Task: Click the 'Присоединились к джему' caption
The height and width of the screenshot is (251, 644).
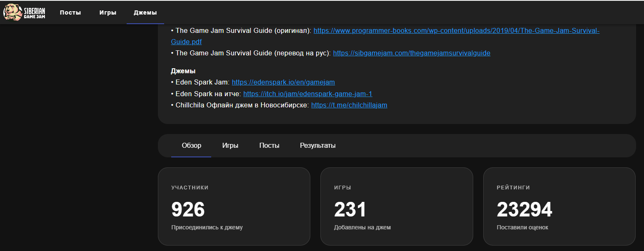Action: click(207, 228)
